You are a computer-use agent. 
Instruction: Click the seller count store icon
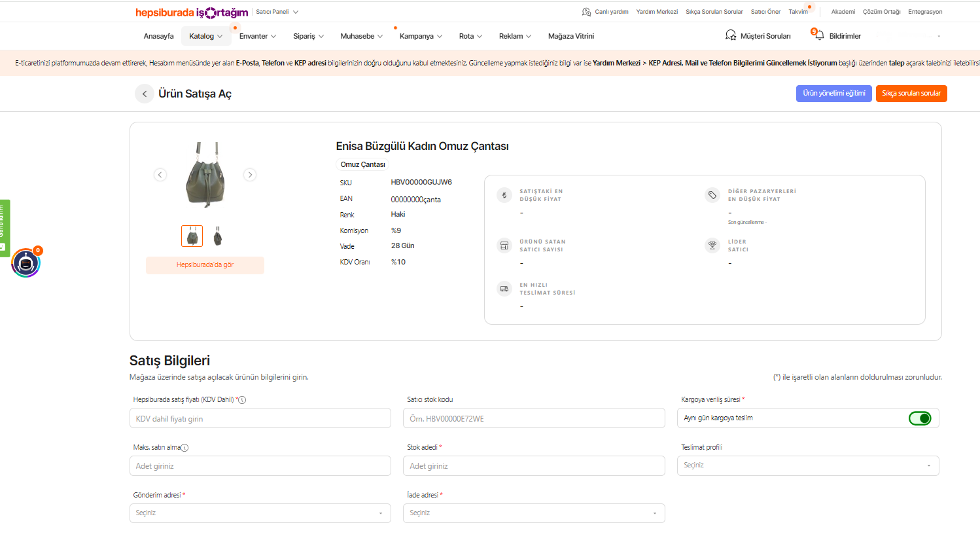coord(504,245)
